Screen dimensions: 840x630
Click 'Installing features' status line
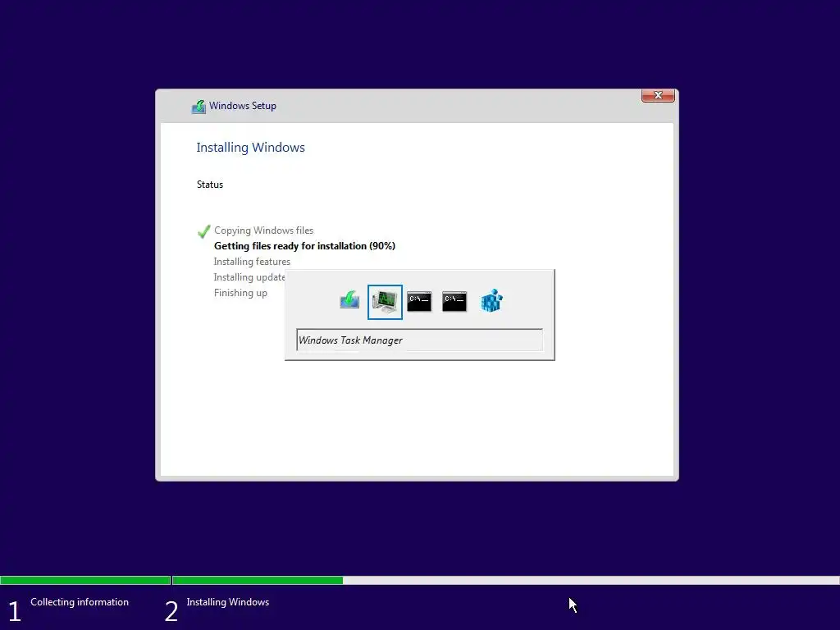pos(252,262)
